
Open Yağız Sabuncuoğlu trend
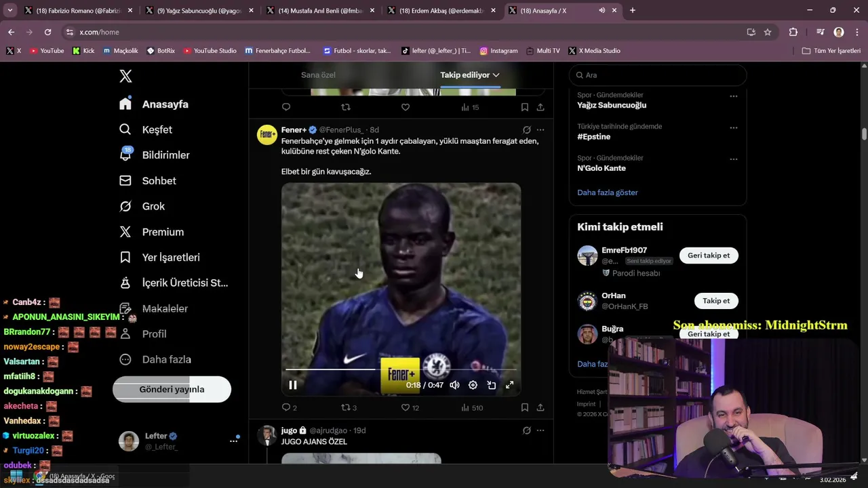(x=612, y=105)
